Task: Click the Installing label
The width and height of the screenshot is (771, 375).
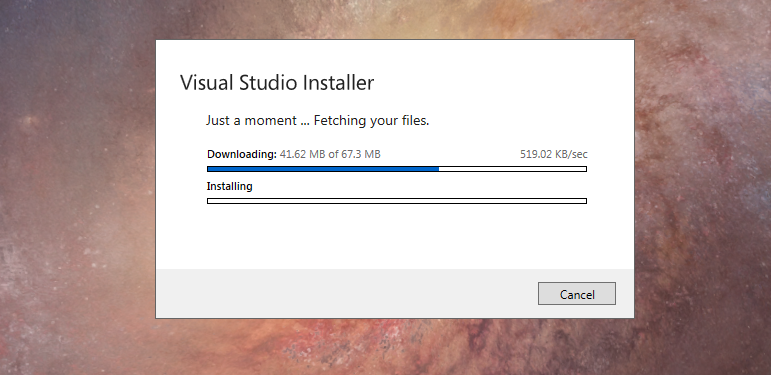Action: (x=230, y=186)
